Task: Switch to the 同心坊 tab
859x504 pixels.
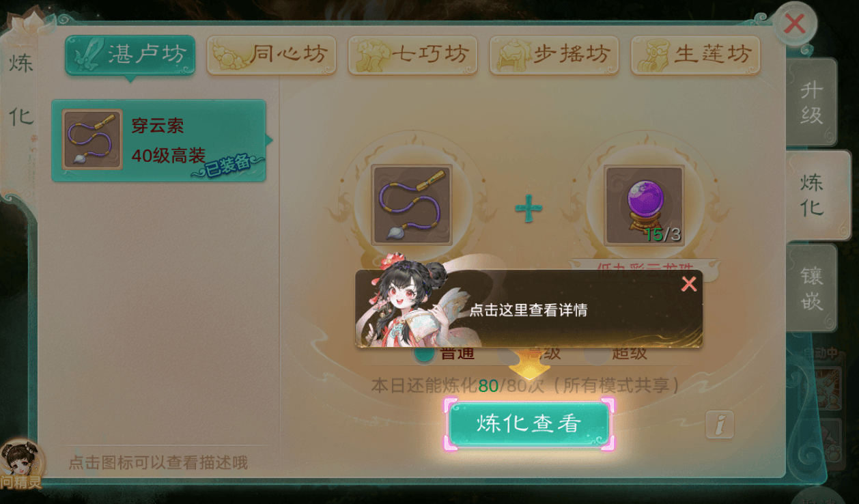Action: tap(272, 55)
